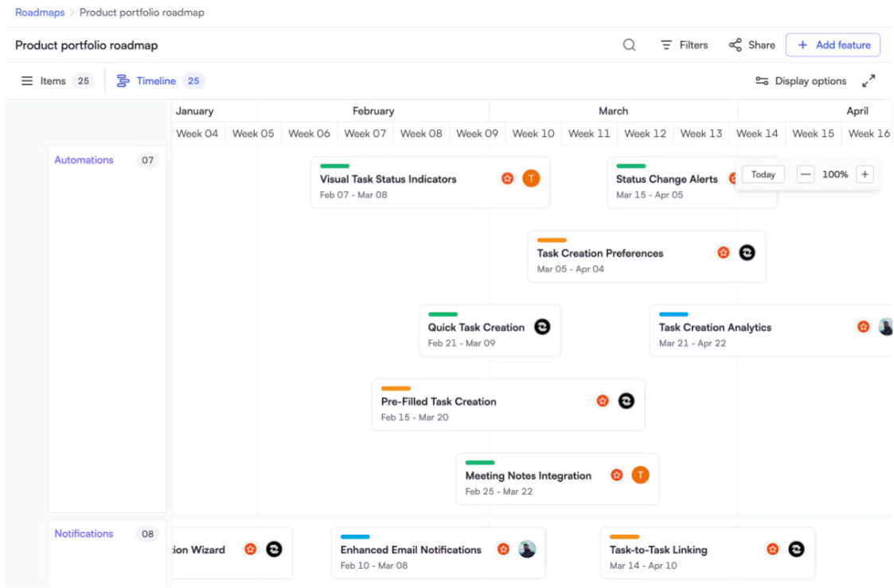The image size is (894, 588).
Task: Click star icon on Task Creation Preferences
Action: (x=724, y=252)
